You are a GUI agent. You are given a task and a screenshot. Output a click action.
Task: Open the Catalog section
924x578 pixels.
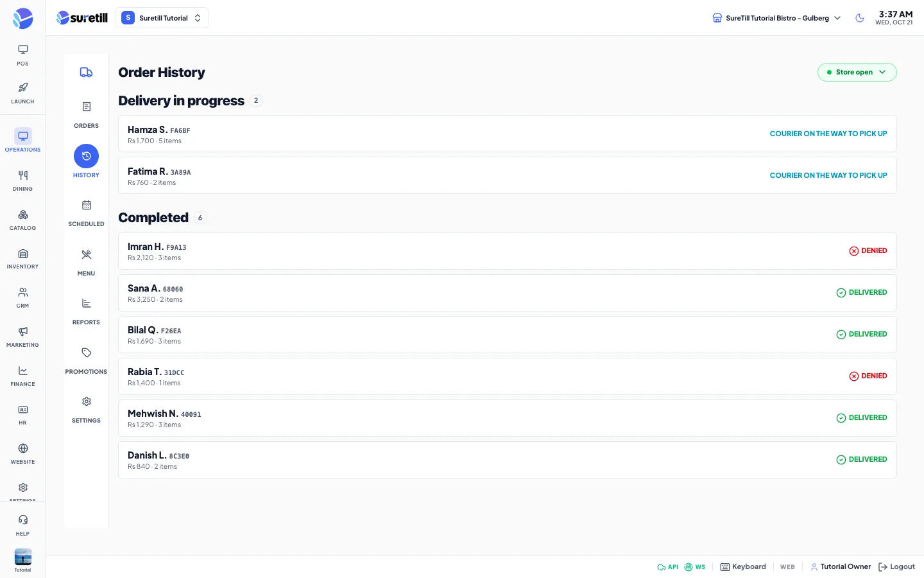click(22, 220)
